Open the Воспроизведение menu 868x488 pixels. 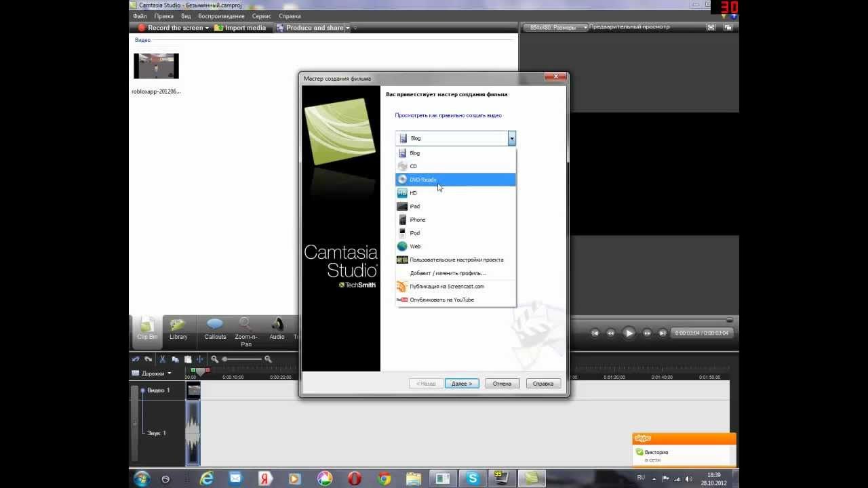tap(221, 16)
